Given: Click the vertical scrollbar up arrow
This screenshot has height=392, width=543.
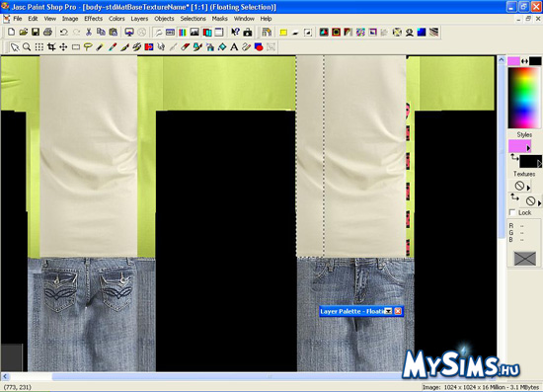Looking at the screenshot, I should pos(502,60).
